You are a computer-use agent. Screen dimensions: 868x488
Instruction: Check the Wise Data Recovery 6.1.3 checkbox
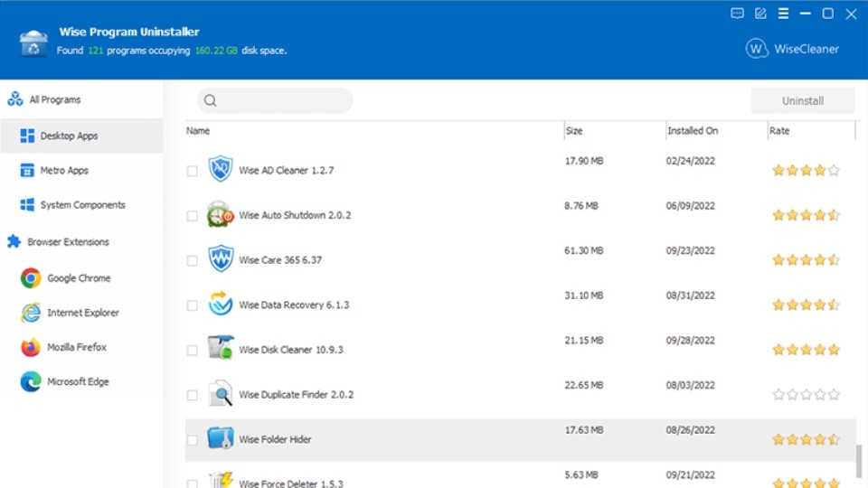pos(192,305)
